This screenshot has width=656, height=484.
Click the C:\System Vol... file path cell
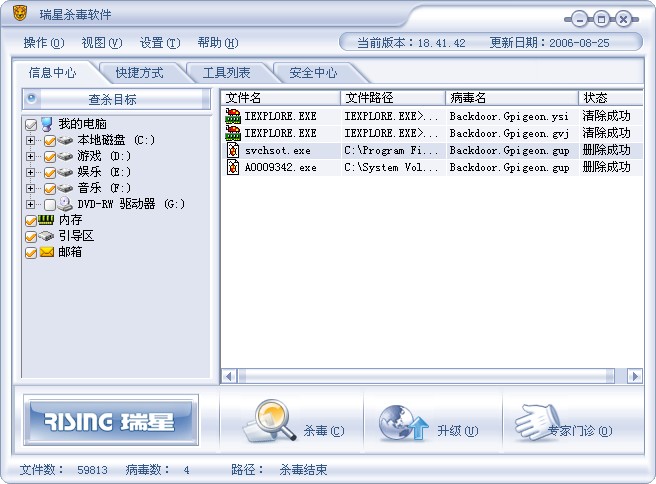(391, 167)
